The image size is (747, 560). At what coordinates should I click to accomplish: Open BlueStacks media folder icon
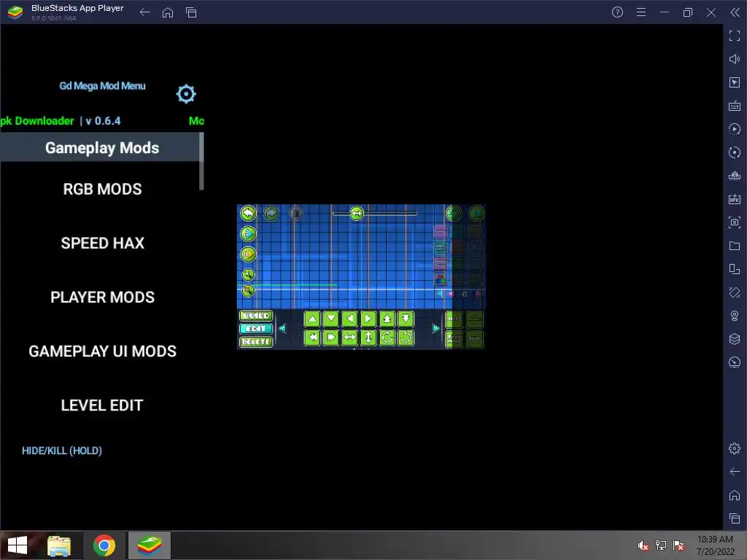735,246
